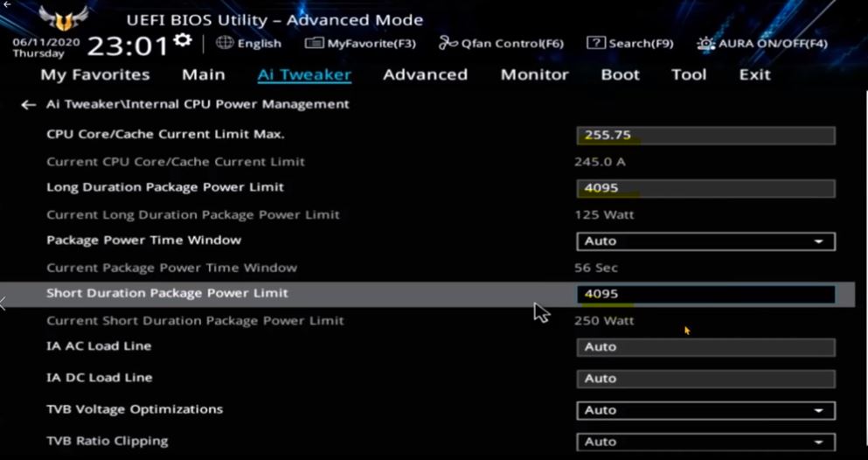Image resolution: width=868 pixels, height=460 pixels.
Task: Click the 245.0 A current limit value
Action: (x=600, y=162)
